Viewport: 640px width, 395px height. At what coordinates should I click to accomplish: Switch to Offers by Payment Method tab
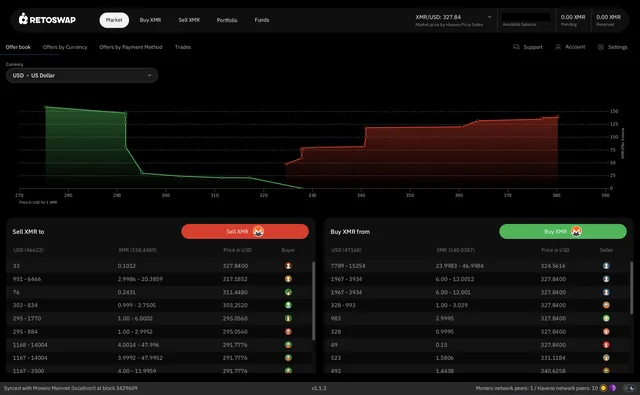pos(131,47)
